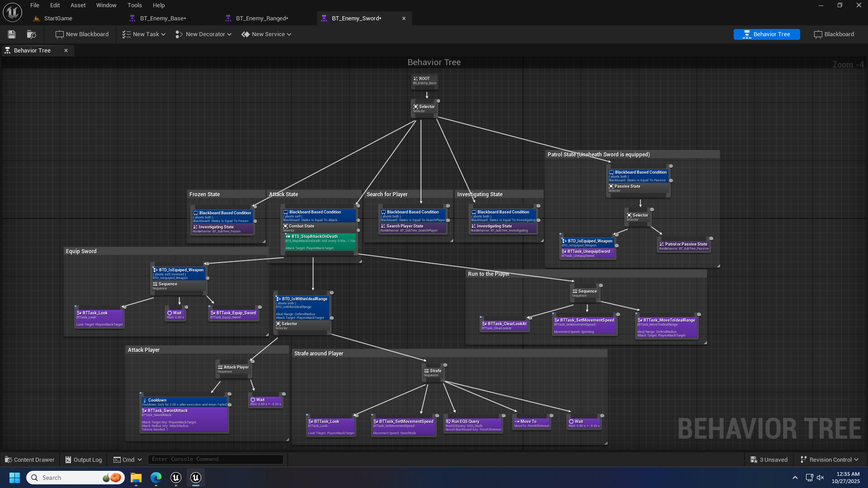Click the 3 Unsaved indicator
Screen dimensions: 868x488
[x=769, y=460]
